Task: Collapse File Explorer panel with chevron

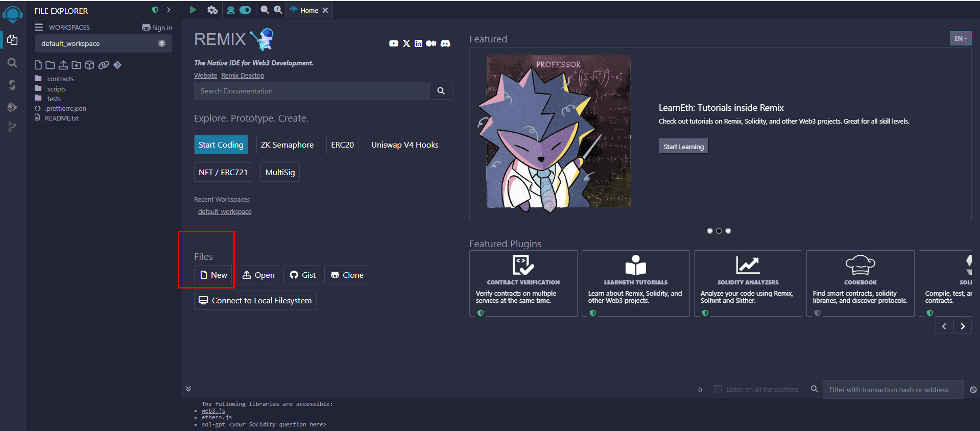Action: (x=169, y=10)
